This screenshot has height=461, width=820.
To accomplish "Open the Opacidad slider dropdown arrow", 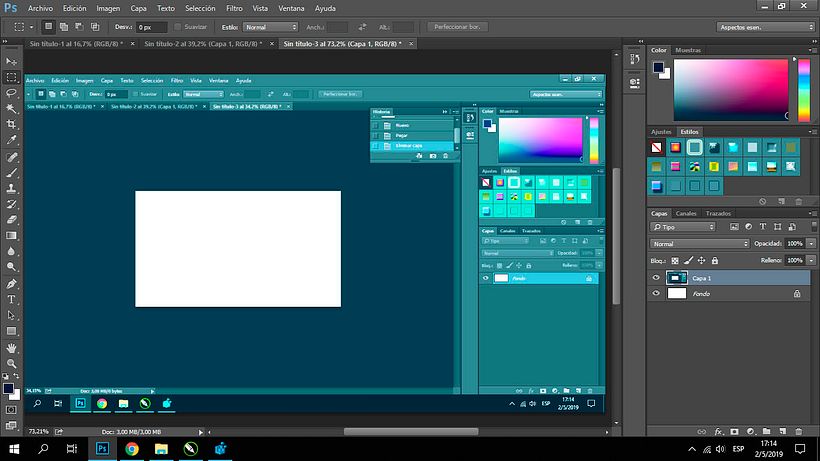I will click(811, 244).
